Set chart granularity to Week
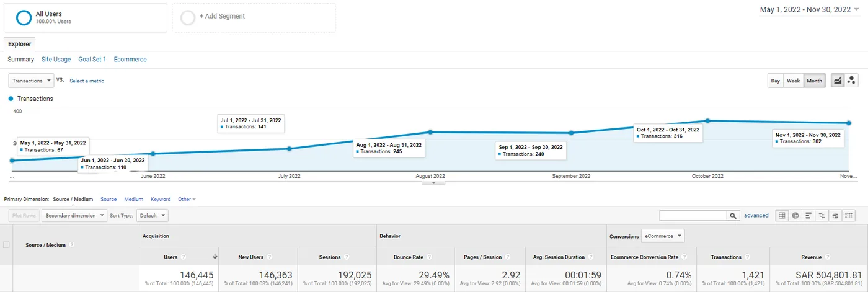The width and height of the screenshot is (868, 292). coord(793,81)
